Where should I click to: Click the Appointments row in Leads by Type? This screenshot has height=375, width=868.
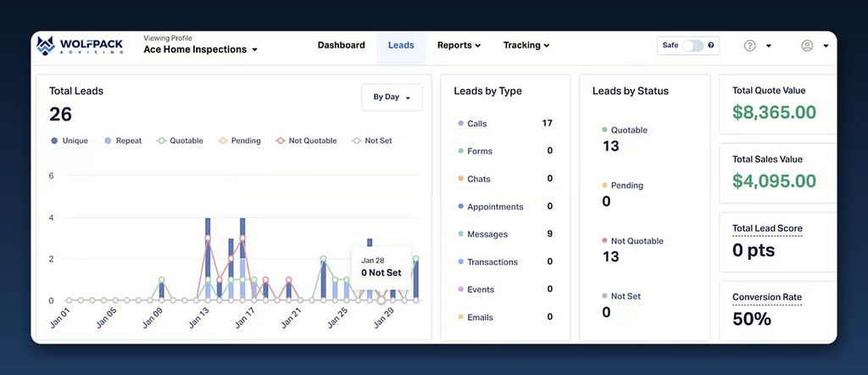[x=505, y=207]
